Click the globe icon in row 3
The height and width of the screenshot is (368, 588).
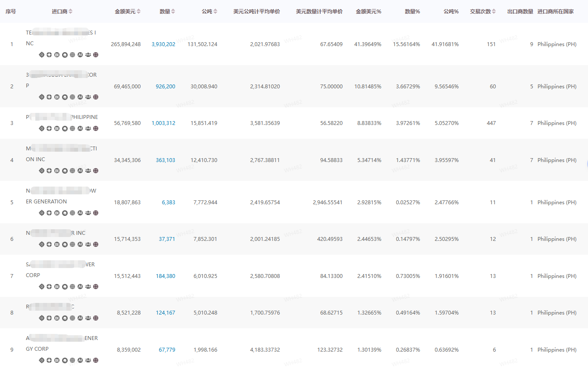(x=72, y=128)
